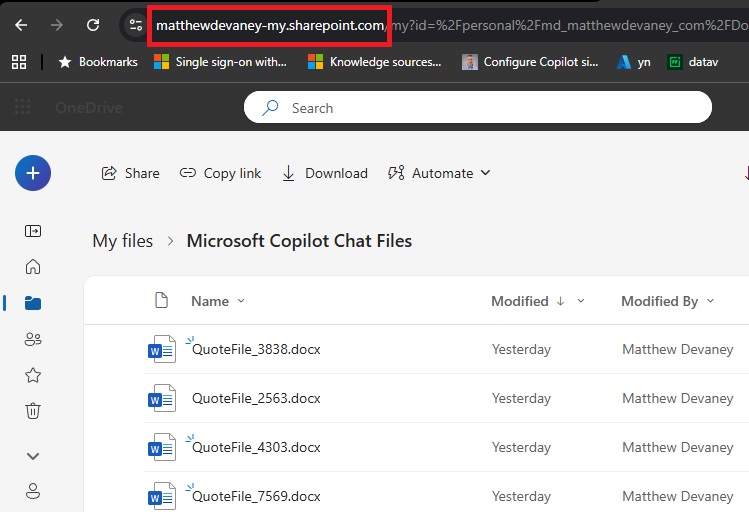The width and height of the screenshot is (749, 512).
Task: Click Word icon for QuoteFile_3838.docx
Action: pyautogui.click(x=162, y=349)
